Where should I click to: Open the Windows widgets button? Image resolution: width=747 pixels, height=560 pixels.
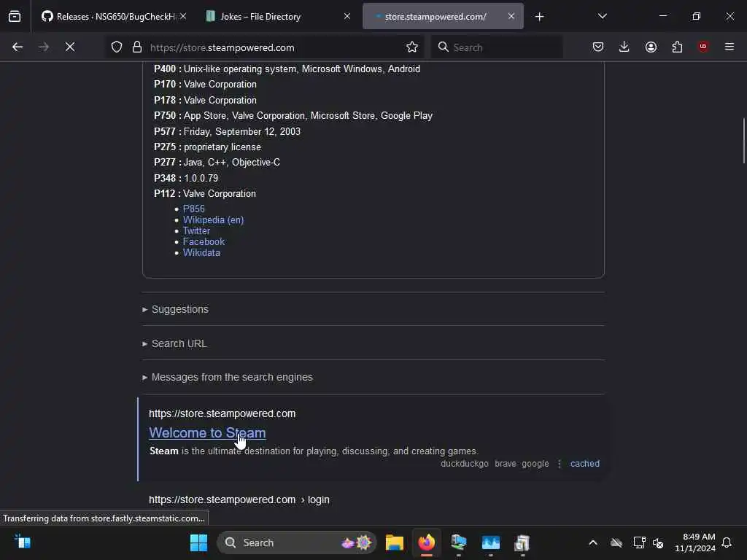click(23, 542)
